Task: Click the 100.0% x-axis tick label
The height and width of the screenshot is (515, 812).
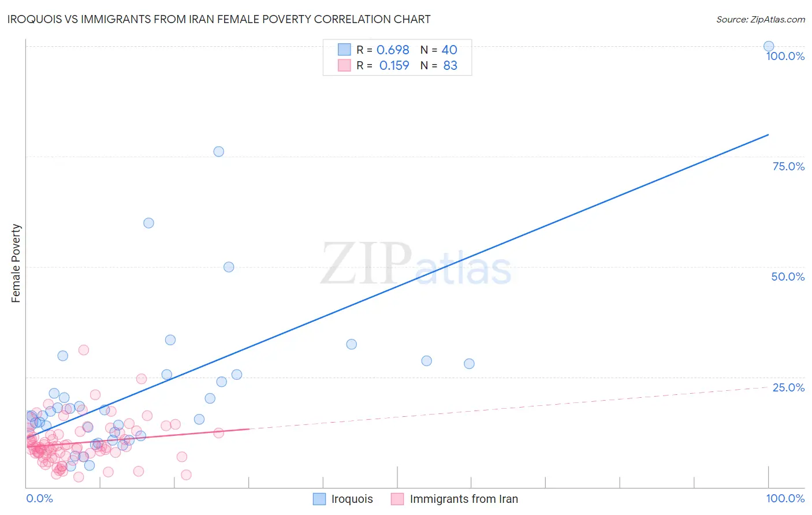Action: coord(785,498)
